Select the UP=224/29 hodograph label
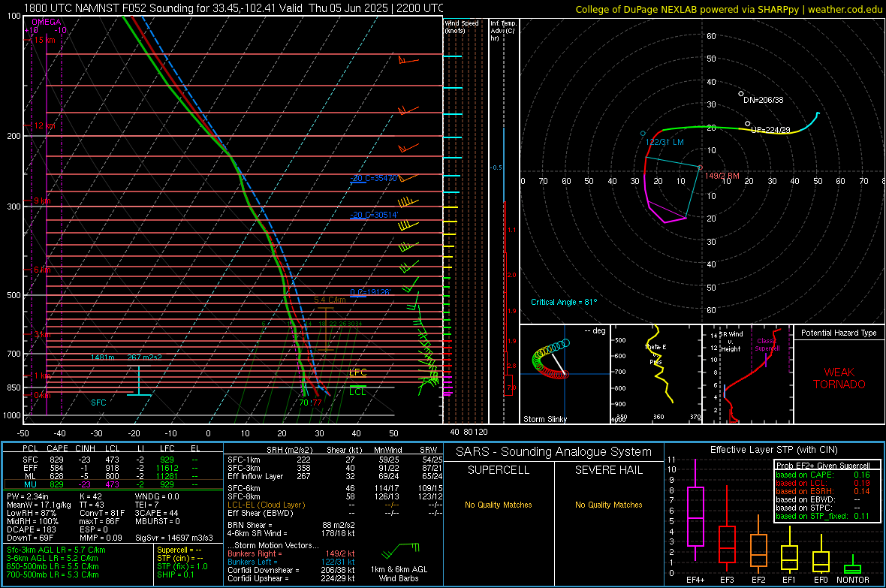This screenshot has width=886, height=588. point(770,130)
